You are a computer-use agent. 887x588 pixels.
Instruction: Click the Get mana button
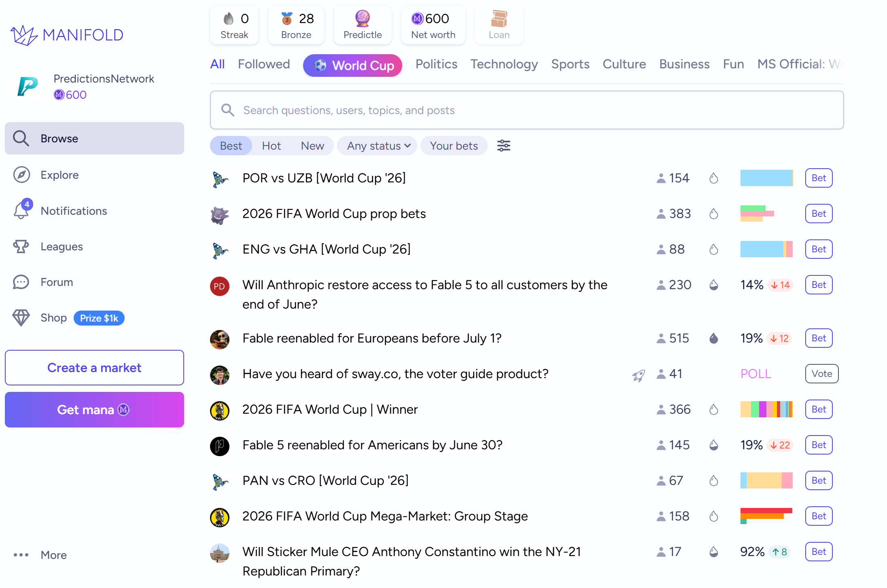click(x=94, y=410)
